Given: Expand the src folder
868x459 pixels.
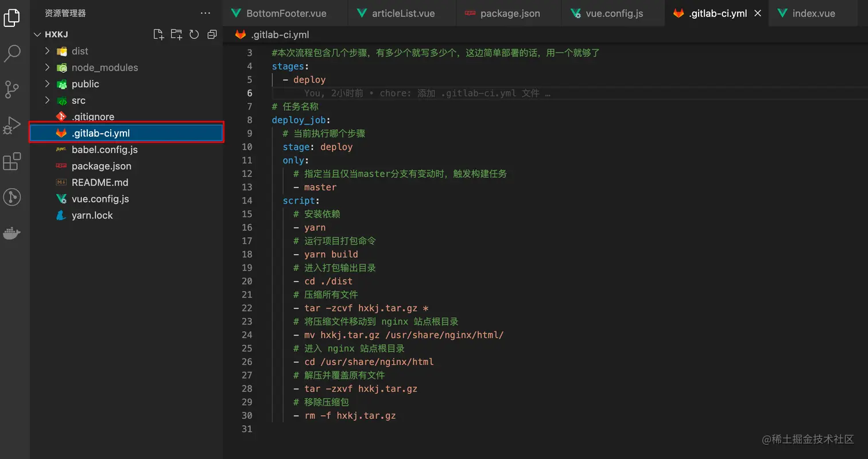Looking at the screenshot, I should point(48,100).
